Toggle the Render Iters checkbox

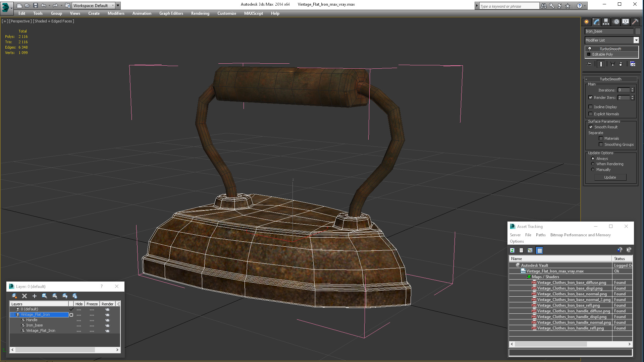(x=590, y=98)
